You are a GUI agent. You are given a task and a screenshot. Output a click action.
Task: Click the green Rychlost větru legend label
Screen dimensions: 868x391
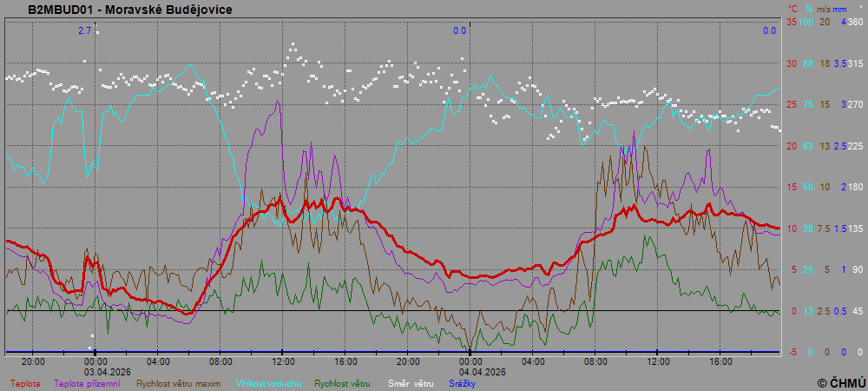342,383
